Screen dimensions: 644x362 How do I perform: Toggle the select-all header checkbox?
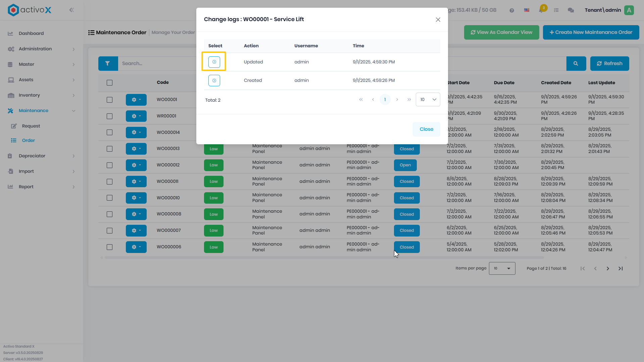[109, 83]
